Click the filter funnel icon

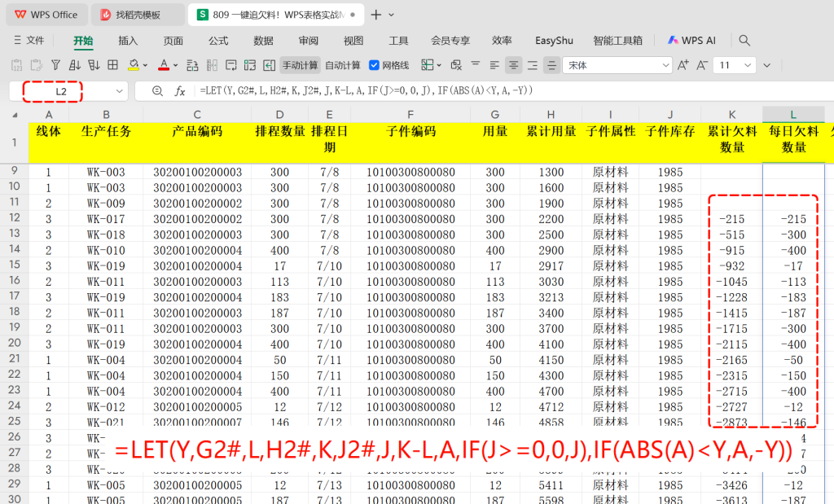pos(55,65)
